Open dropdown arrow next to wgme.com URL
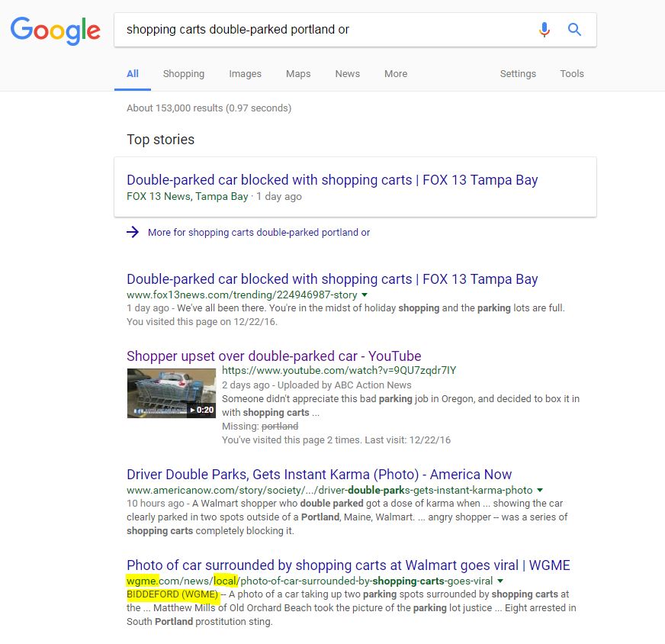665x644 pixels. coord(500,581)
